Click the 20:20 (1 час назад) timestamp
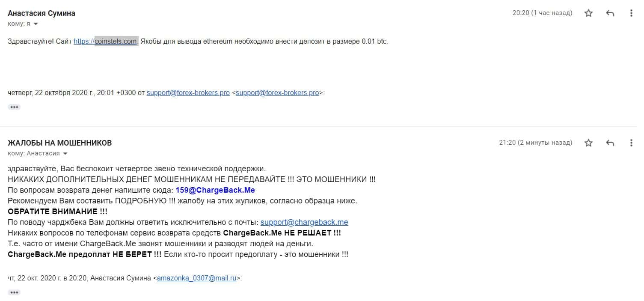The height and width of the screenshot is (301, 644). pyautogui.click(x=542, y=13)
